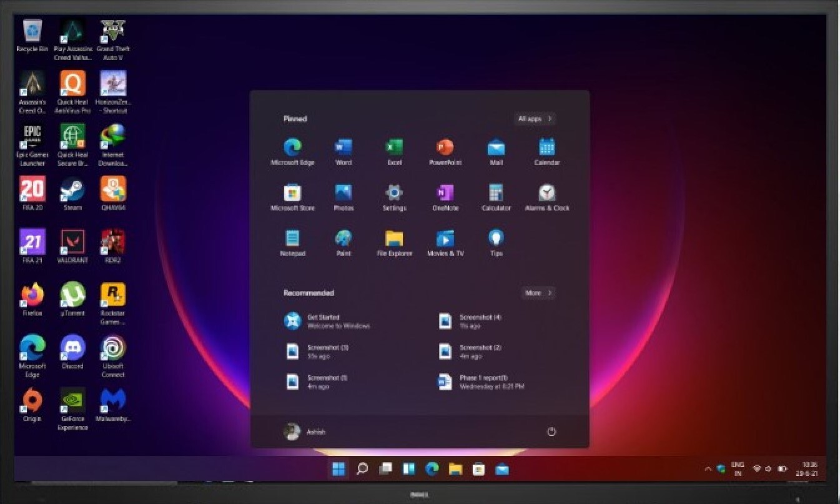Select the Discord desktop icon

(x=72, y=352)
